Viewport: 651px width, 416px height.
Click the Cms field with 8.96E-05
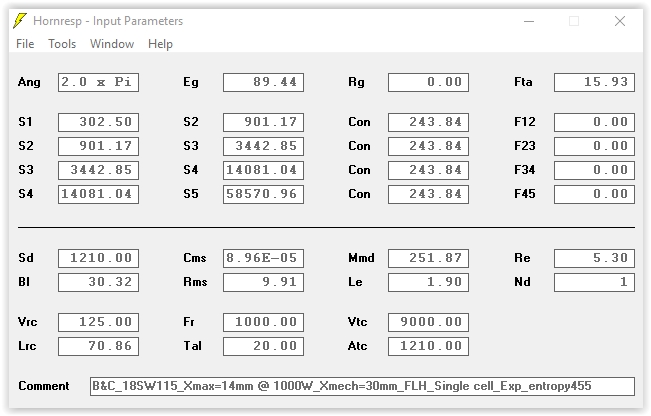pyautogui.click(x=263, y=258)
